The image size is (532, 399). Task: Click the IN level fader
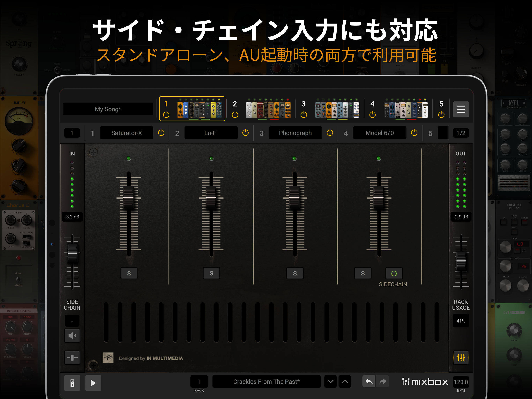tap(72, 253)
